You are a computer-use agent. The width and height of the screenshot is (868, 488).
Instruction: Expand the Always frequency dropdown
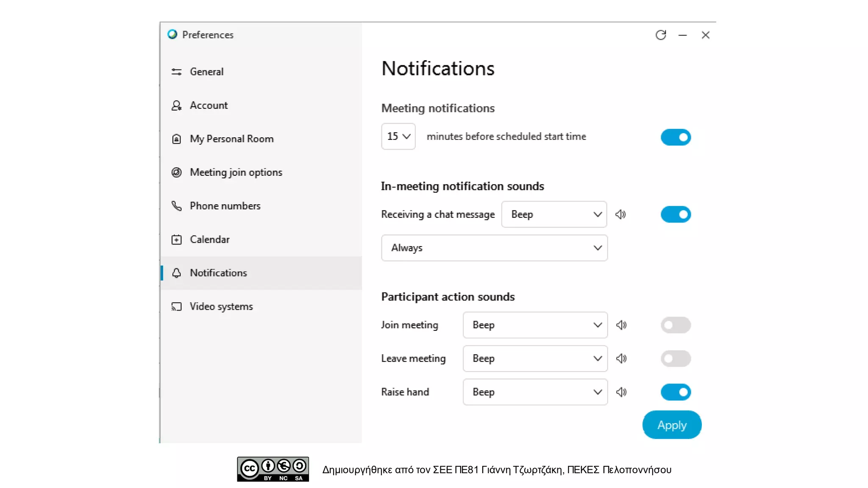point(494,248)
